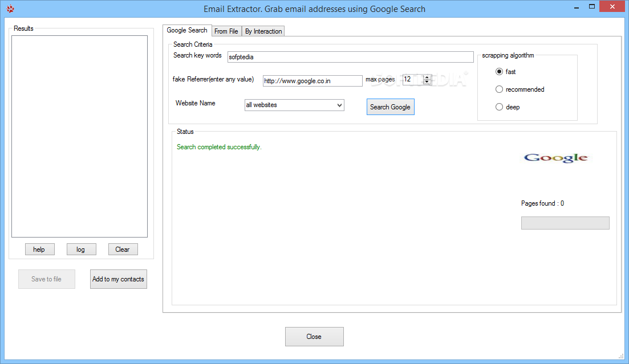
Task: Click the max pages value field
Action: pos(413,79)
